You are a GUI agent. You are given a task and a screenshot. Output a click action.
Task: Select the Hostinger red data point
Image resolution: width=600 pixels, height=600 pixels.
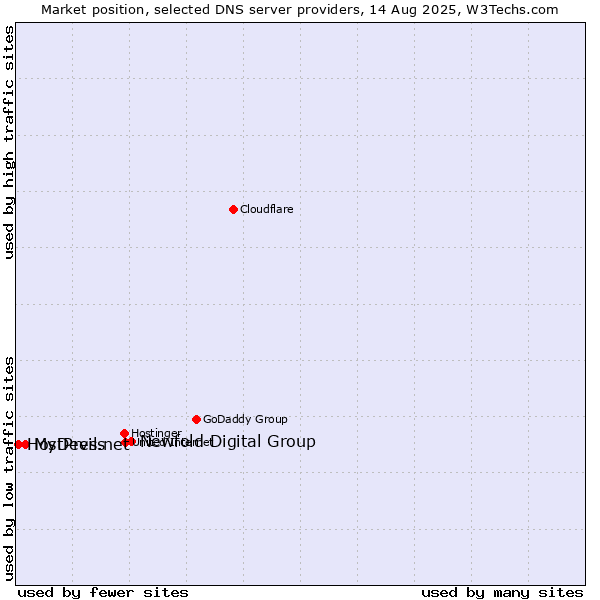pyautogui.click(x=124, y=433)
